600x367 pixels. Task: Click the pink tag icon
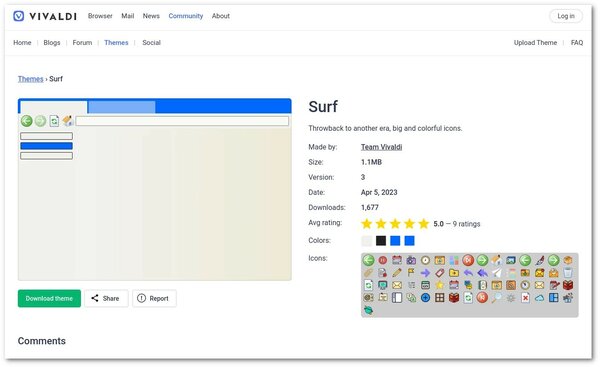pyautogui.click(x=440, y=272)
